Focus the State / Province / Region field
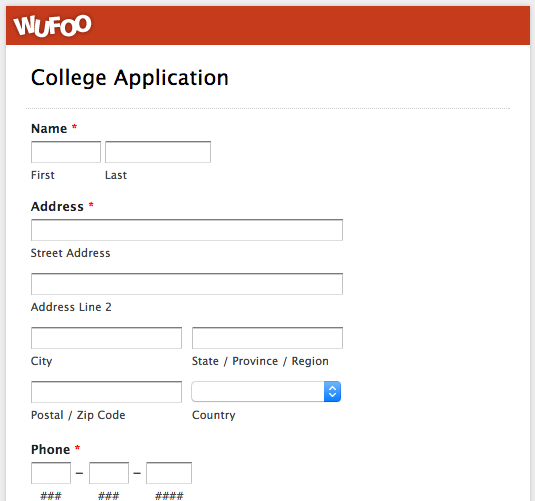535x501 pixels. pos(267,338)
